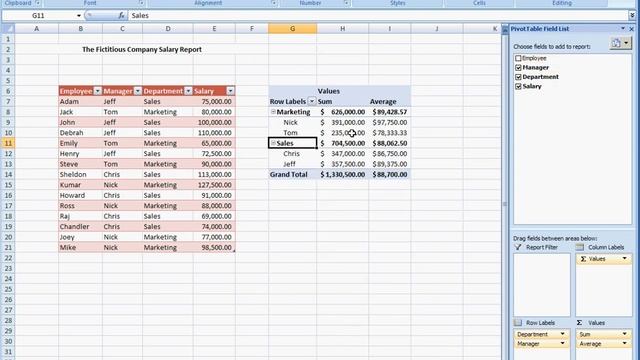Select row 11 header
Viewport: 640px width, 360px height.
[8, 143]
